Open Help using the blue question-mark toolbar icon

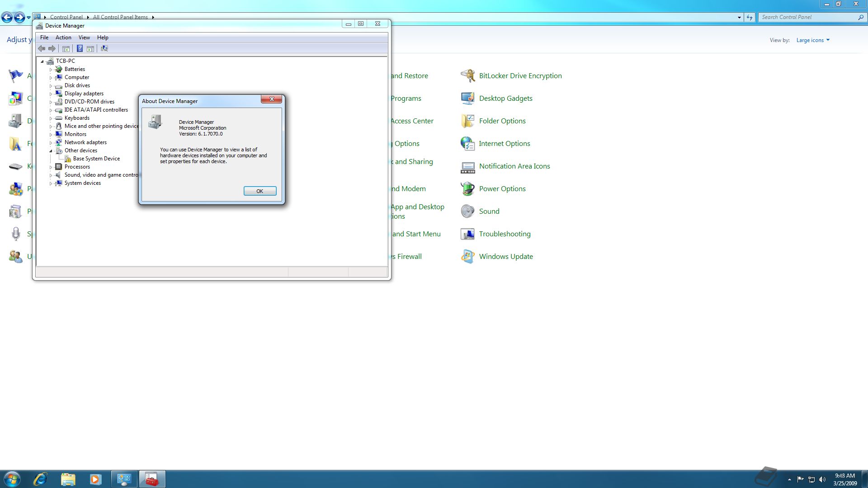[80, 49]
